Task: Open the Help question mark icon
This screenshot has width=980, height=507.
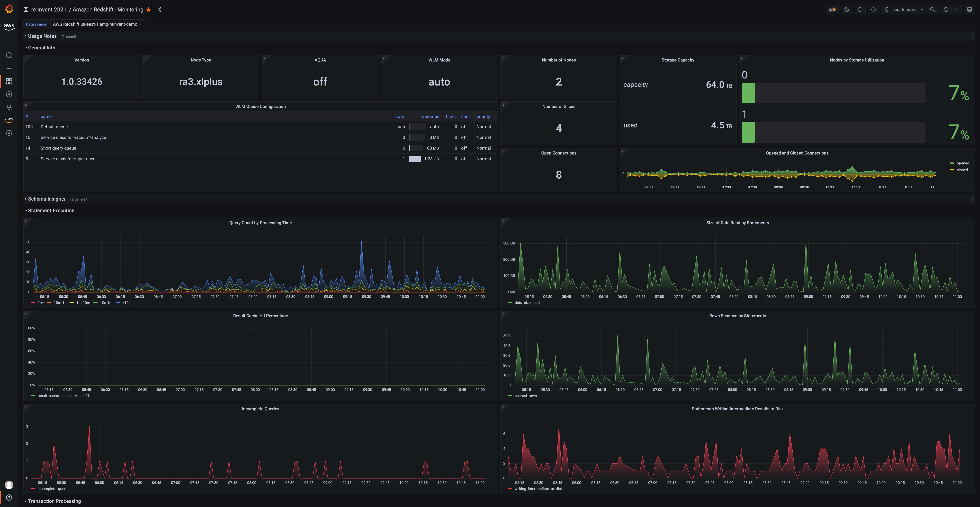Action: point(9,498)
